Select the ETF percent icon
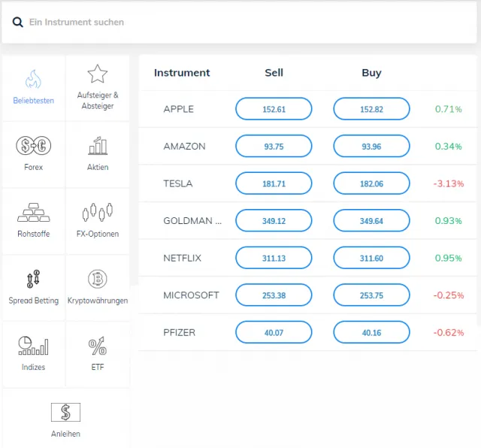481x448 pixels. (x=97, y=347)
